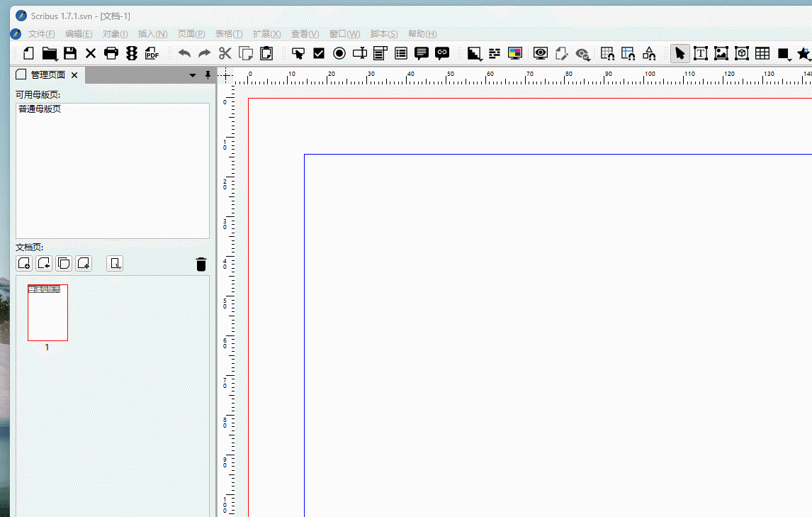Viewport: 812px width, 517px height.
Task: Click the scissors Cut icon
Action: tap(225, 53)
